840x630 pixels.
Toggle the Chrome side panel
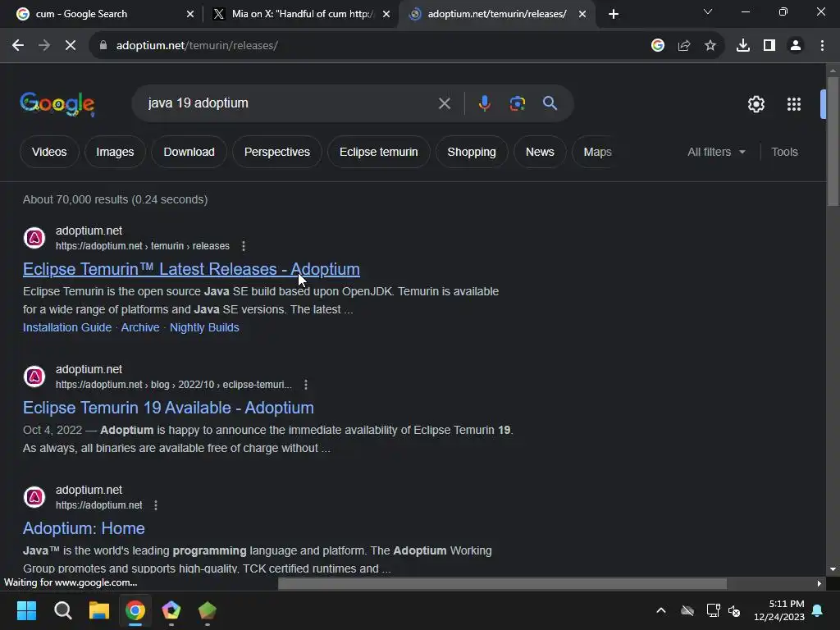(769, 46)
